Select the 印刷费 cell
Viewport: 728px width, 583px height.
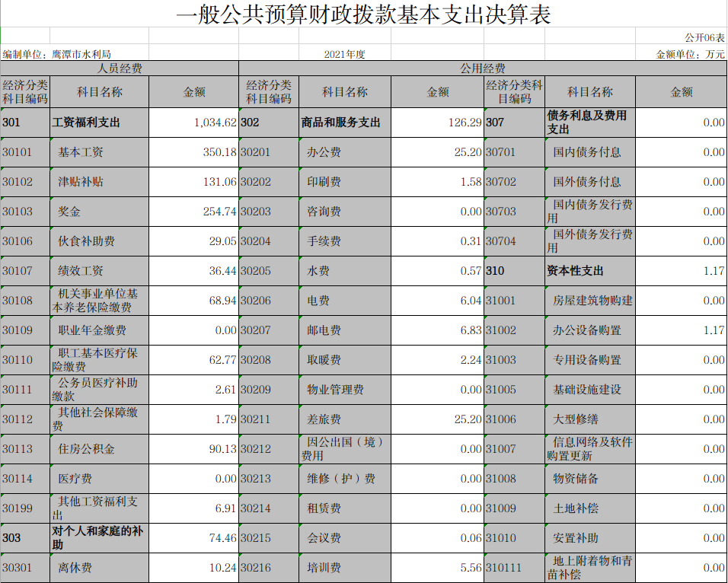click(345, 182)
